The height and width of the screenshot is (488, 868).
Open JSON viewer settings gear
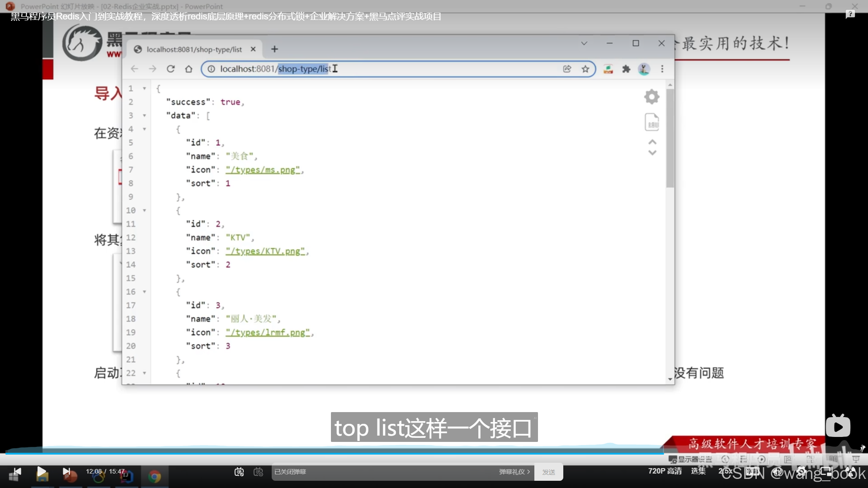coord(651,97)
